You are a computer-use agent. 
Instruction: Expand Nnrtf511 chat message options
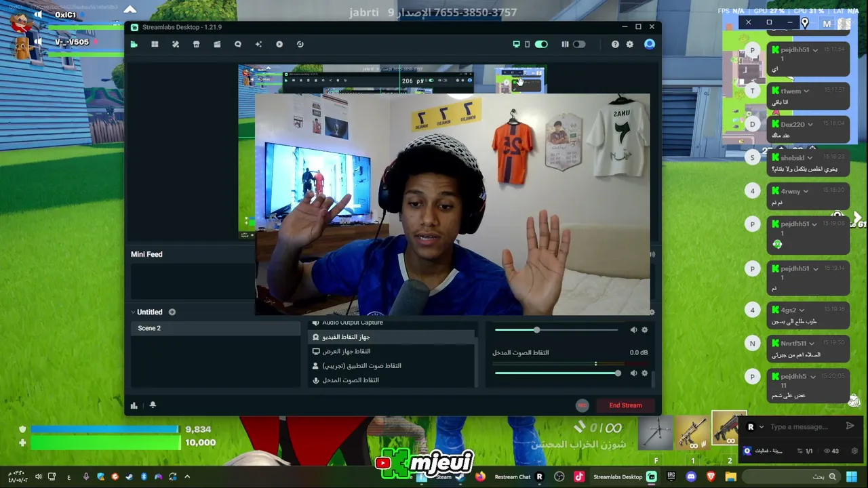(x=812, y=343)
